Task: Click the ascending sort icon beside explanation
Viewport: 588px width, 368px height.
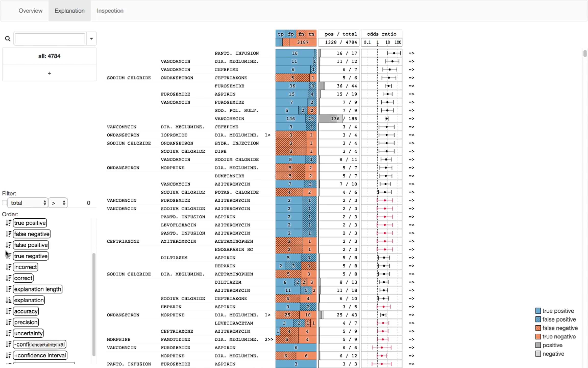Action: point(8,300)
